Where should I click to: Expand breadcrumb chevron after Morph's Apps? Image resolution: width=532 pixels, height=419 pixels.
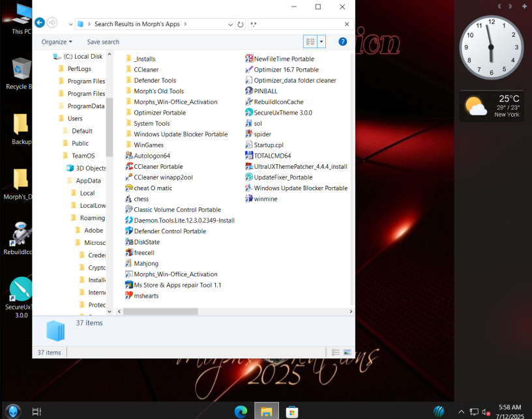[185, 24]
